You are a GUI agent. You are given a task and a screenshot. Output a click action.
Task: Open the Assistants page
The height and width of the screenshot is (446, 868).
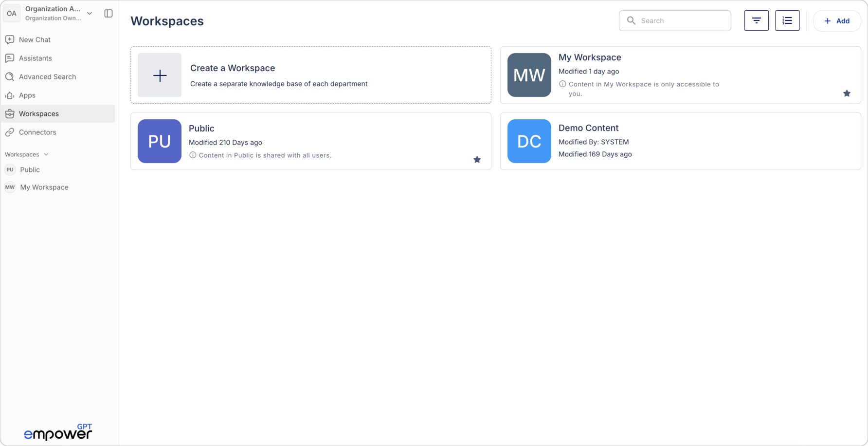[x=35, y=58]
